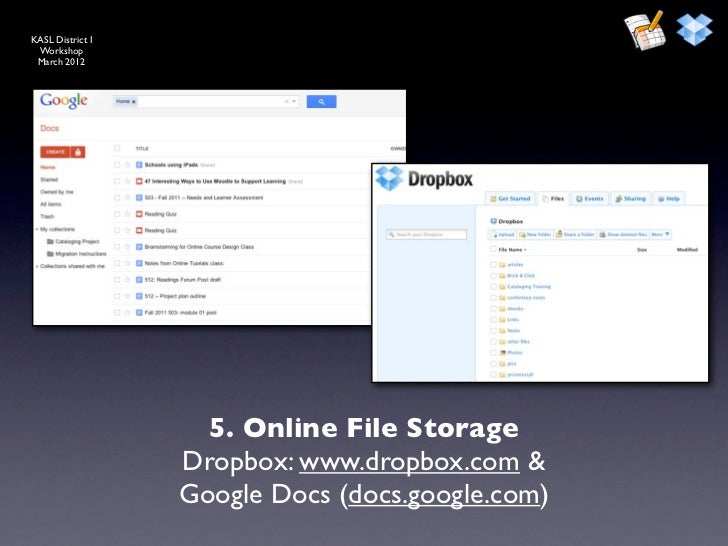
Task: Select Home in the Docs sidebar
Action: [48, 167]
